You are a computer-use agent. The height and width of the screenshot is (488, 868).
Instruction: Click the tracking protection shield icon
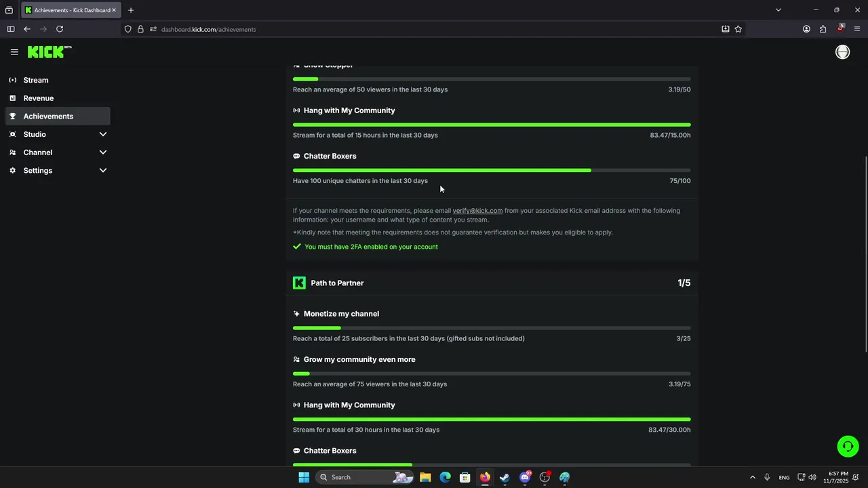pos(127,29)
